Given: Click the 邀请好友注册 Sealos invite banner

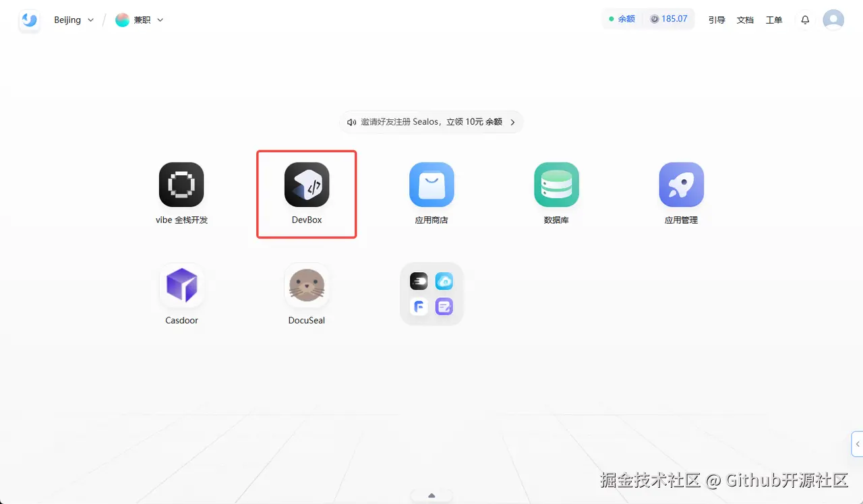Looking at the screenshot, I should (431, 122).
